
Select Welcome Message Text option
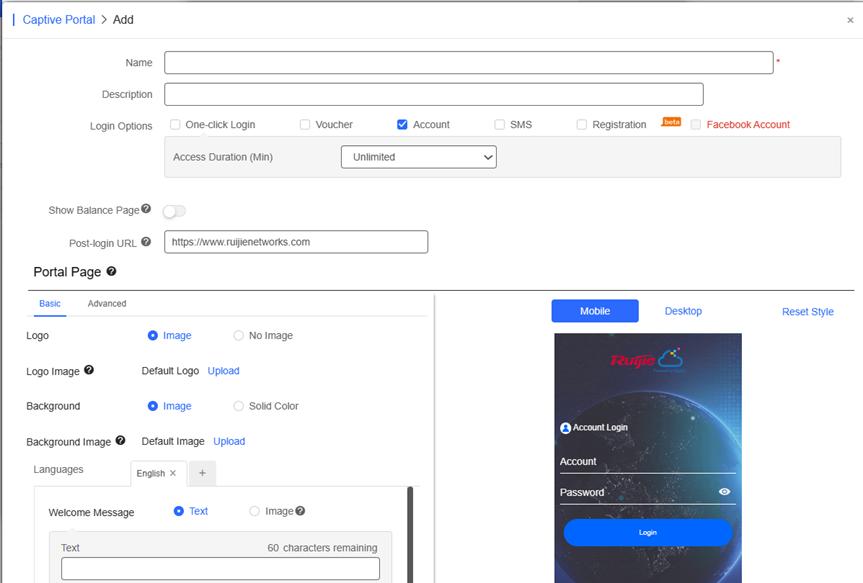[178, 511]
